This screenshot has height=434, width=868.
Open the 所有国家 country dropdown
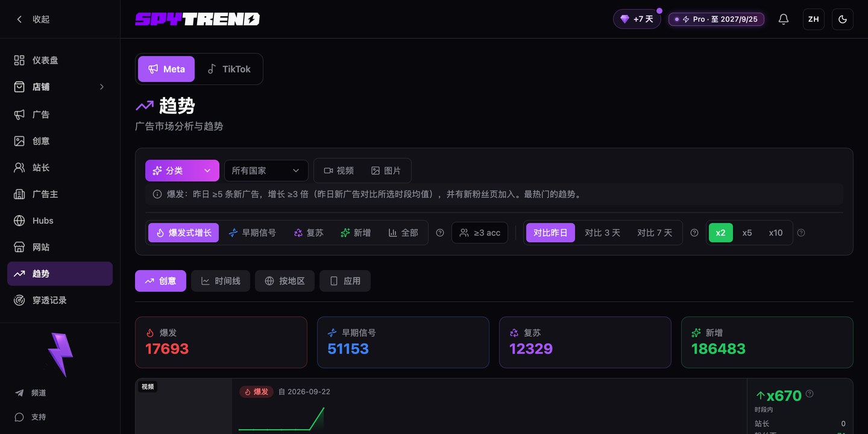(266, 171)
